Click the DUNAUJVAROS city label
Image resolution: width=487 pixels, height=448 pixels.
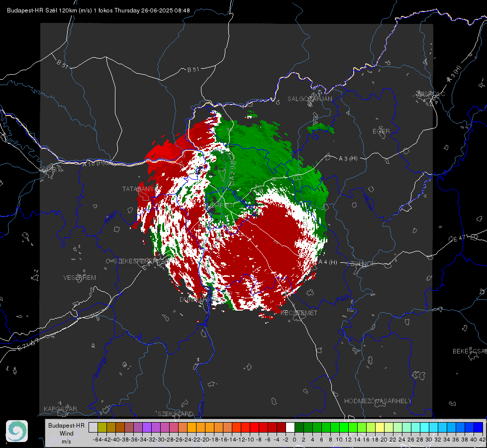pos(202,299)
